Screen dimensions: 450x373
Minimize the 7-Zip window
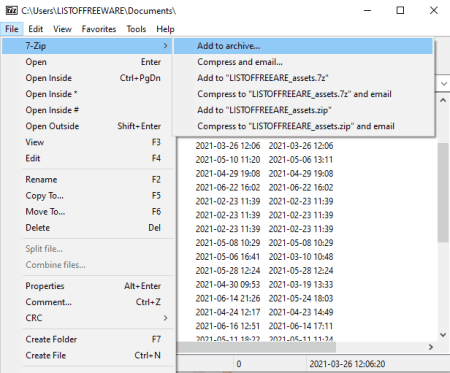[367, 10]
